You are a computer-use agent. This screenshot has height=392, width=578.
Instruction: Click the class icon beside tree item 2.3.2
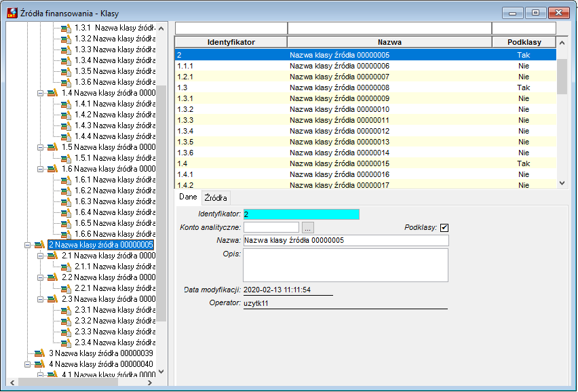coord(66,321)
